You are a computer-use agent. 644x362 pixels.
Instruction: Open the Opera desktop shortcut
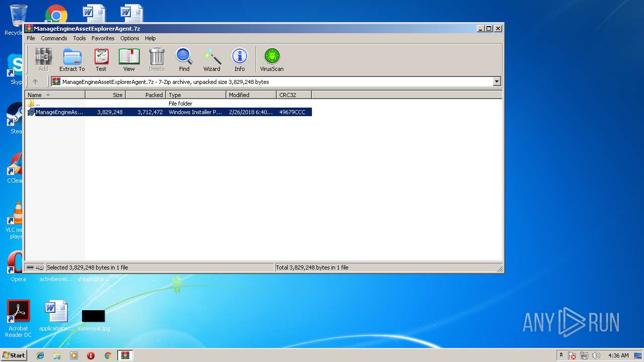(x=18, y=266)
